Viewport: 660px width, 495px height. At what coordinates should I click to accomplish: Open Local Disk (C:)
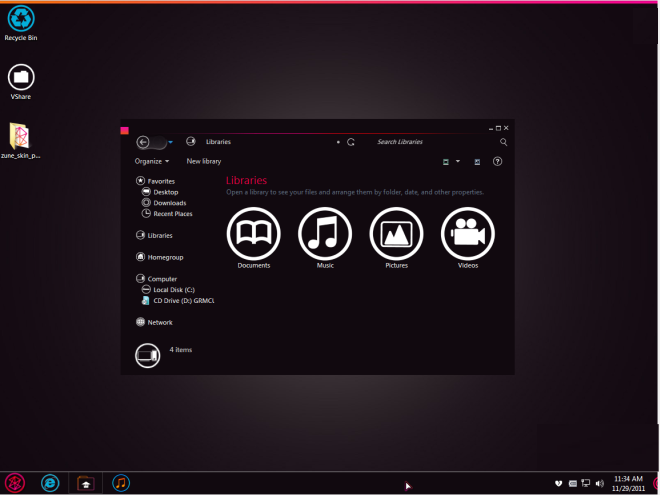point(168,290)
